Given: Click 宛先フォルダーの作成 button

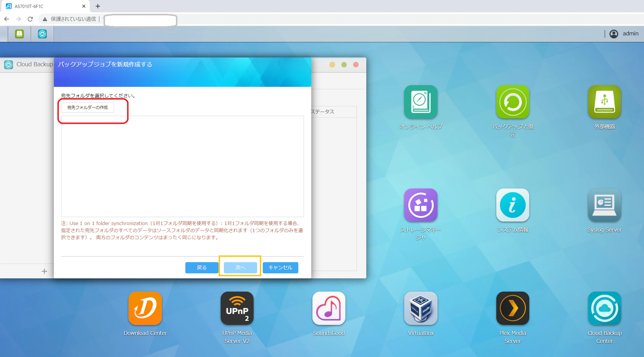Looking at the screenshot, I should tap(87, 108).
